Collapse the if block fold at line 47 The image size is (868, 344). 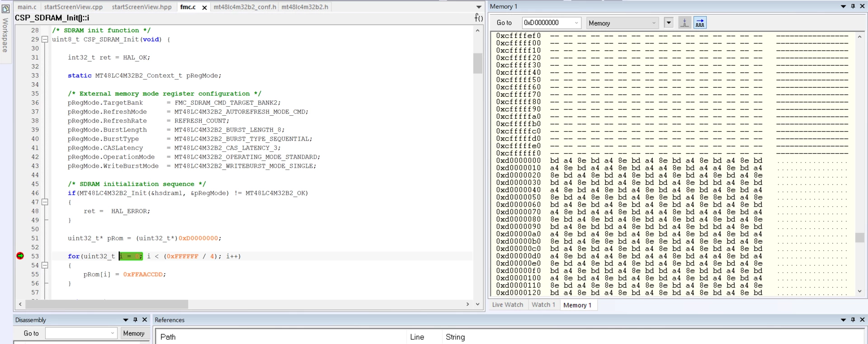(45, 202)
